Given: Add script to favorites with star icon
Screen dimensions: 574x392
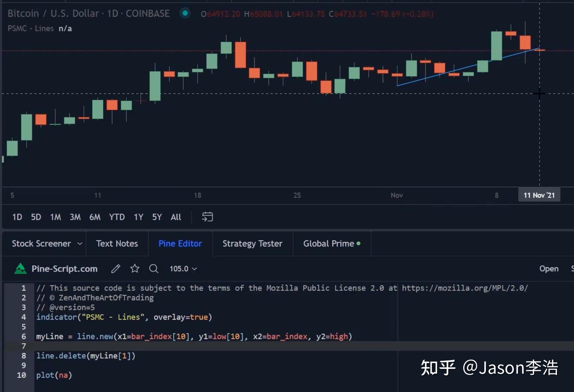Looking at the screenshot, I should (x=135, y=269).
